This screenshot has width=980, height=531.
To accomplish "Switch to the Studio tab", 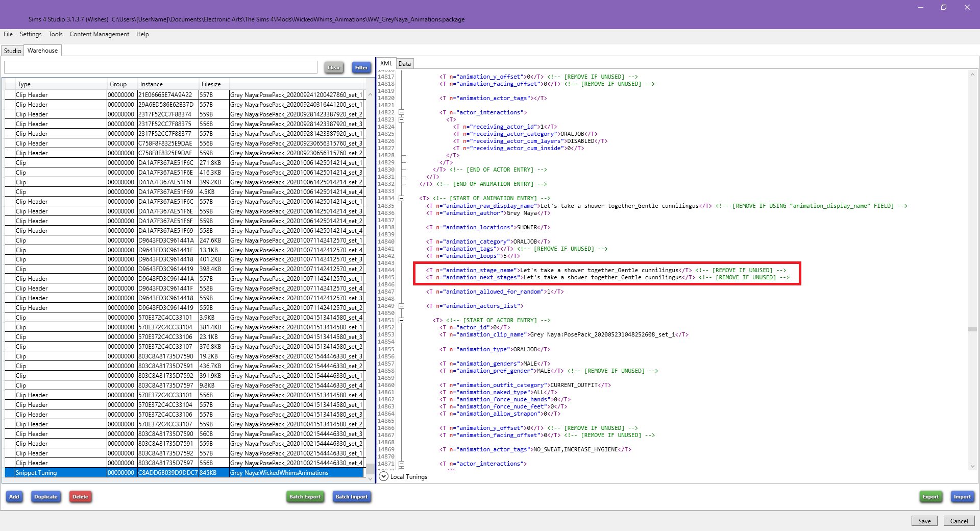I will click(13, 51).
